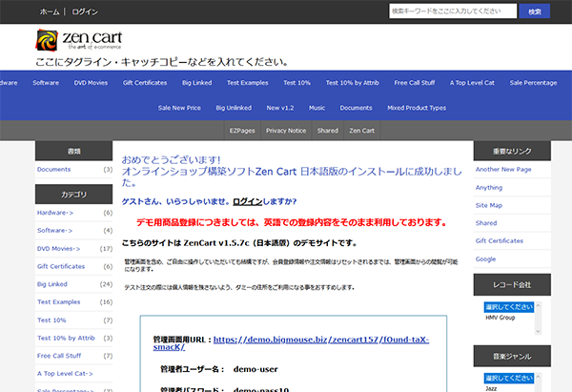Viewport: 572px width, 392px height.
Task: Open Gift Certificates in right sidebar
Action: pyautogui.click(x=499, y=241)
